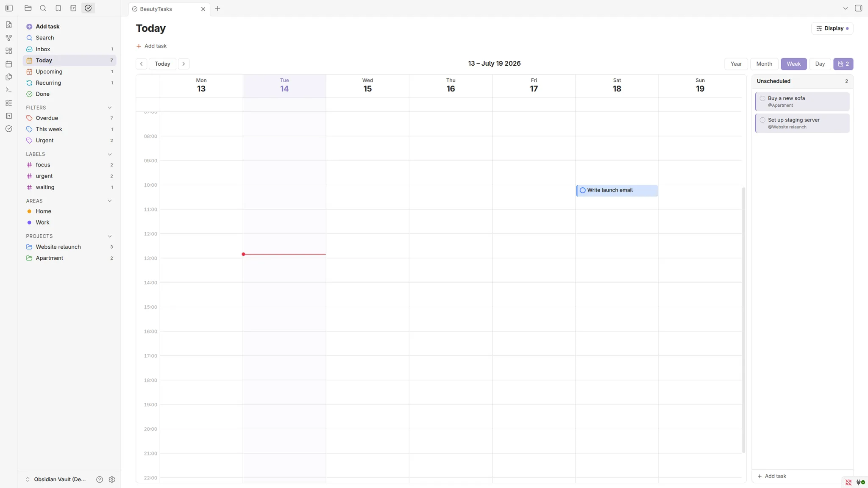Viewport: 868px width, 488px height.
Task: Click the ribbon checkmark circle icon at bottom
Action: point(8,129)
